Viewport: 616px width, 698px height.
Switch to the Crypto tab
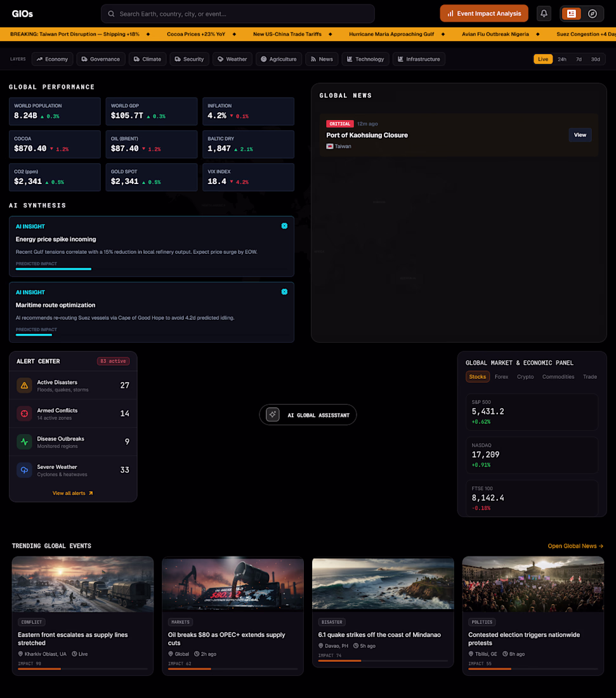click(525, 376)
